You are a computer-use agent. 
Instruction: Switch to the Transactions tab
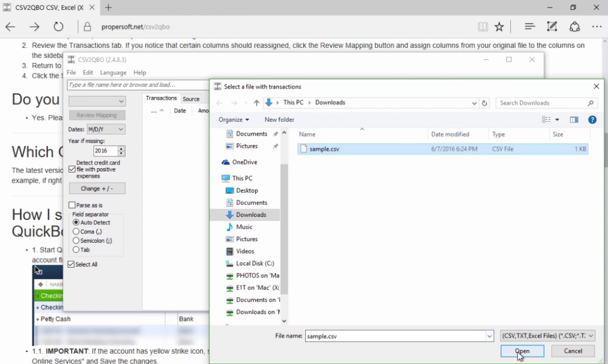161,98
